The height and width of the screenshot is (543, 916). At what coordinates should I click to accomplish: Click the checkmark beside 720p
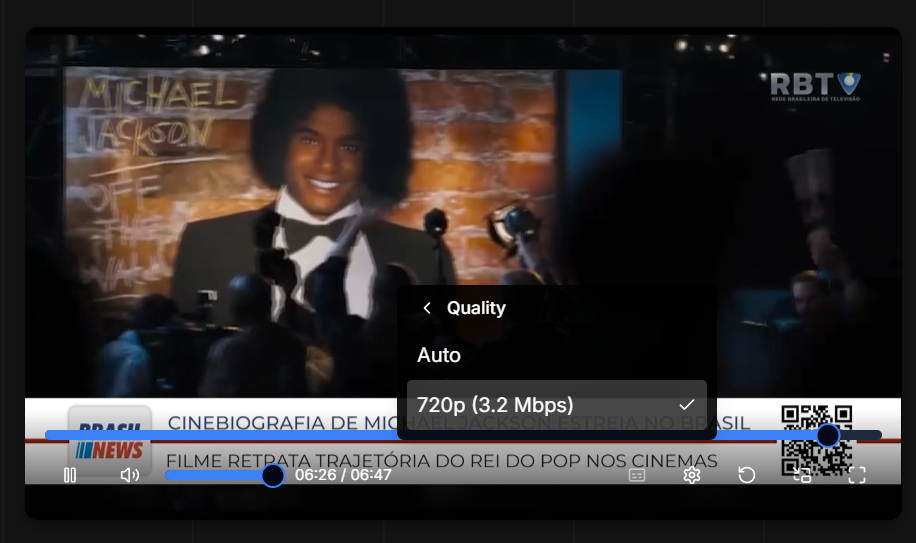pos(687,405)
